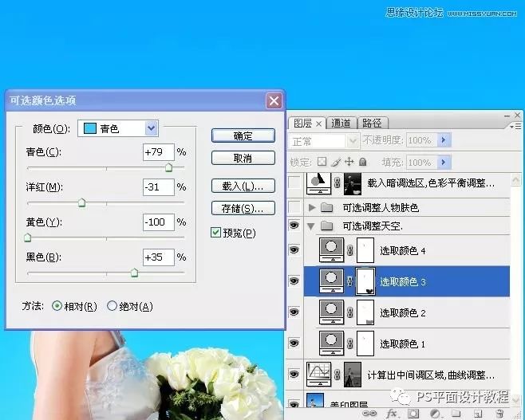
Task: Click folder icon of 可选调整人物肤色 group
Action: click(x=326, y=208)
